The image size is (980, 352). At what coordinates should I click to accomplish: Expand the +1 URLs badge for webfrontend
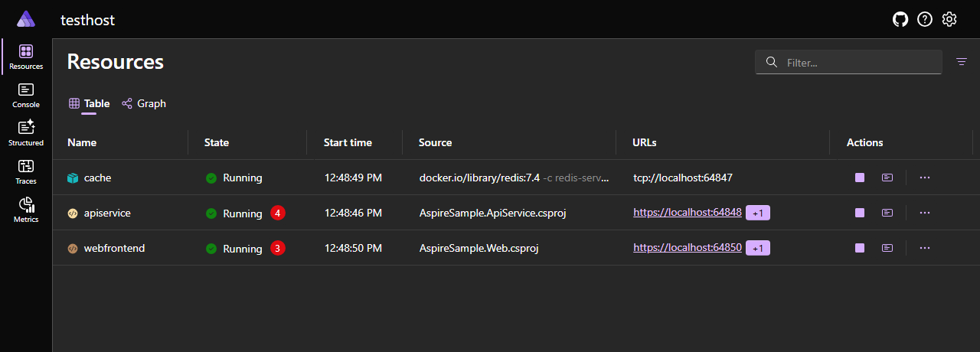758,248
